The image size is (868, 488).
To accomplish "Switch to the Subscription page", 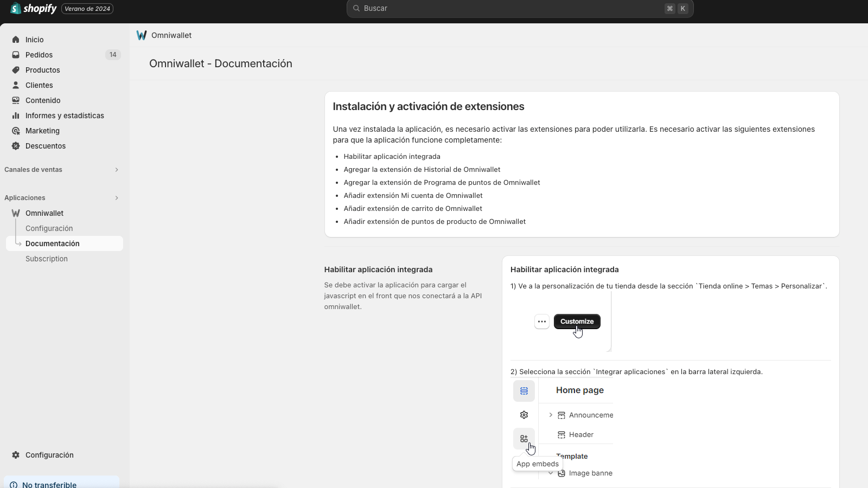I will [x=46, y=259].
